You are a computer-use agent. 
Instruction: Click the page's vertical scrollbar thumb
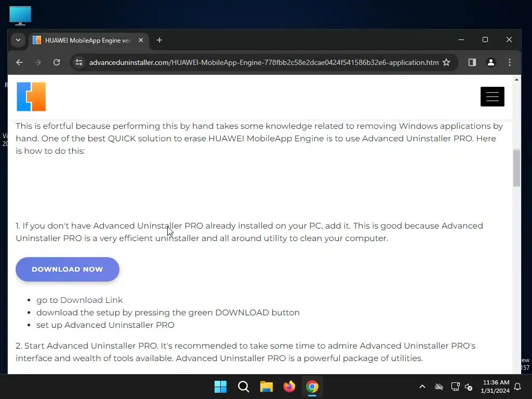(516, 168)
